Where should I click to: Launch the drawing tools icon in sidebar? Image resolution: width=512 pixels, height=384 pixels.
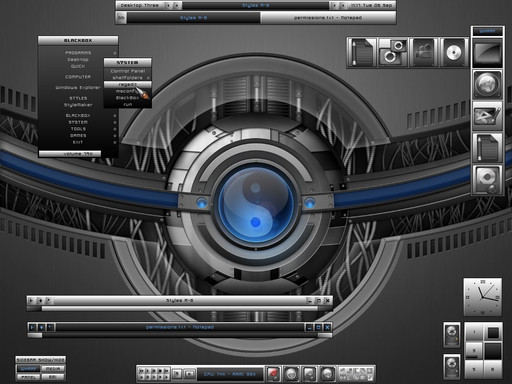coord(487,116)
